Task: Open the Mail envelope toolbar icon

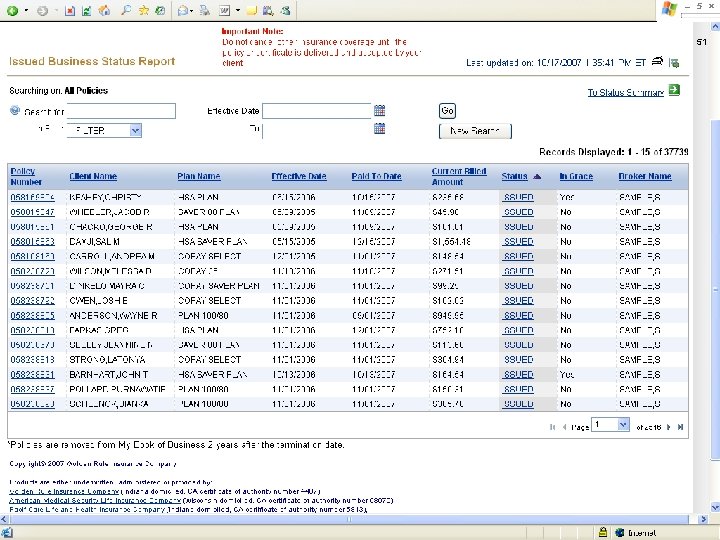Action: [183, 11]
